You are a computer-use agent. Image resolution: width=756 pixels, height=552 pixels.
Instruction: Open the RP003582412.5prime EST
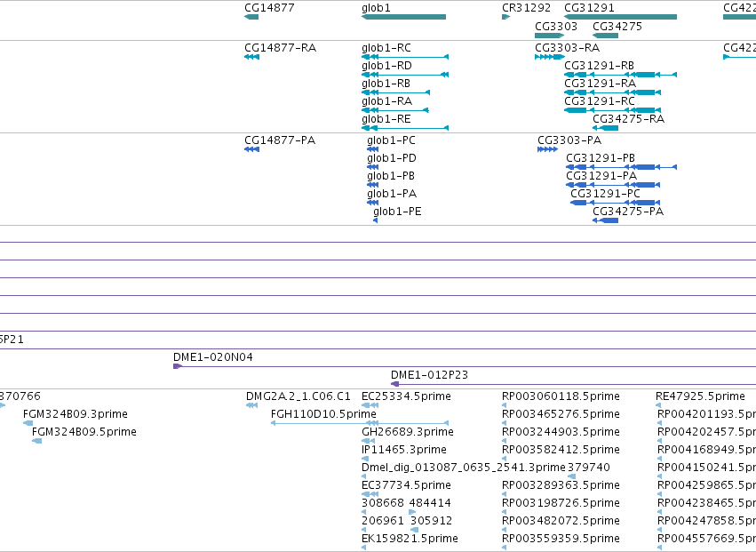[504, 459]
